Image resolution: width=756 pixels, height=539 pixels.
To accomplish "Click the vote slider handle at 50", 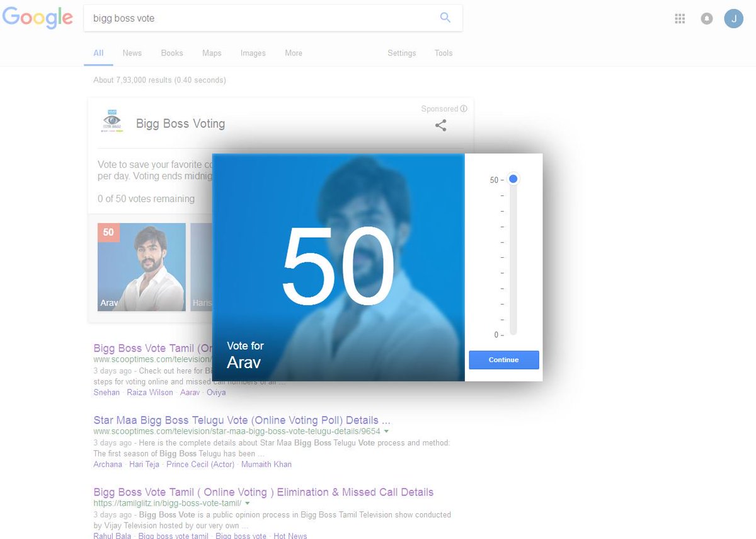I will coord(513,180).
